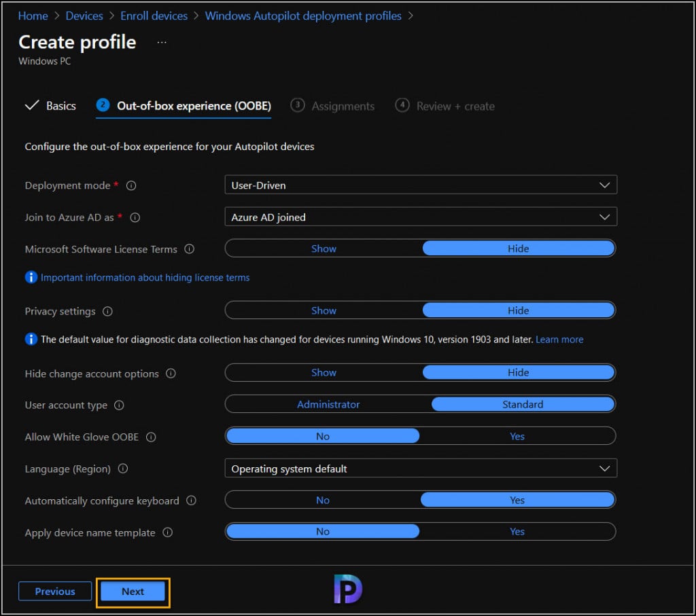696x616 pixels.
Task: Set Microsoft Software License Terms to Show
Action: (x=324, y=249)
